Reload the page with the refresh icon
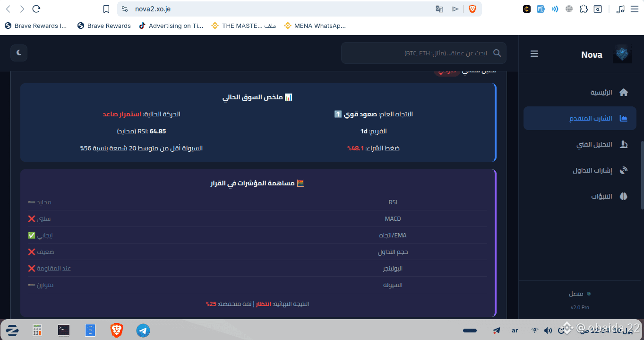 [36, 9]
